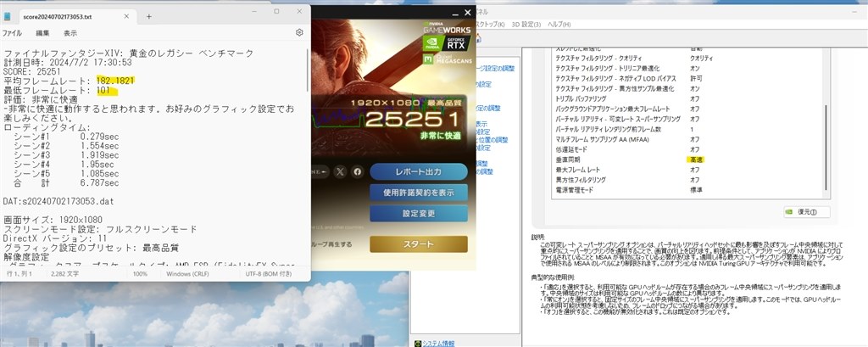Click the 100% zoom status entry
The height and width of the screenshot is (347, 868).
(x=140, y=274)
